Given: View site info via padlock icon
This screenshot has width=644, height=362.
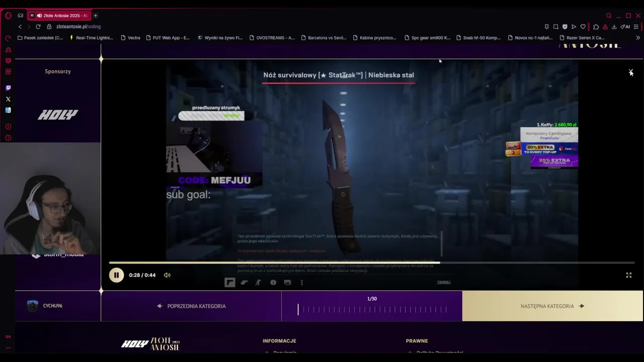Looking at the screenshot, I should [49, 27].
